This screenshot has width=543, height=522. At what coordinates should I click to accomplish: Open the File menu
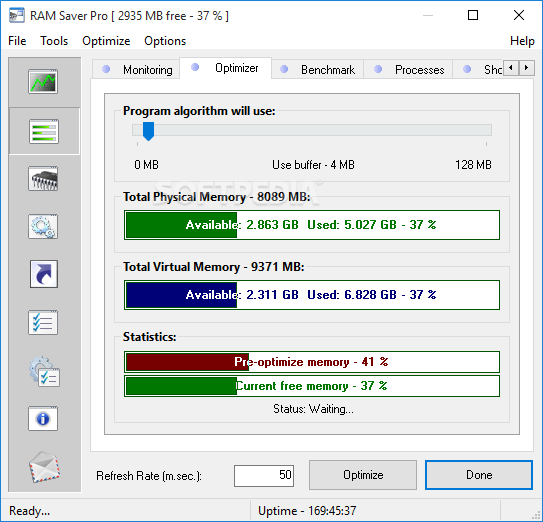(17, 41)
